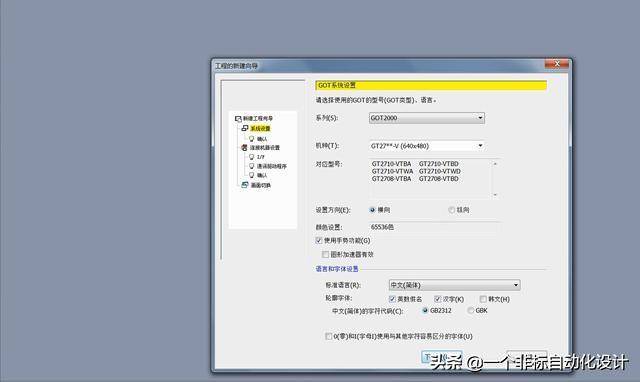
Task: Click the 语言和字体设置 section label
Action: pyautogui.click(x=337, y=269)
